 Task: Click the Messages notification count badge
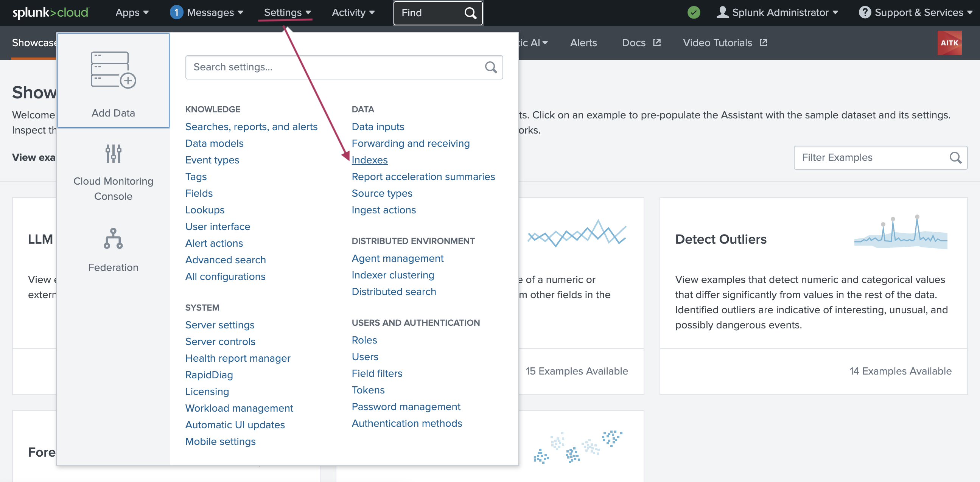coord(176,12)
